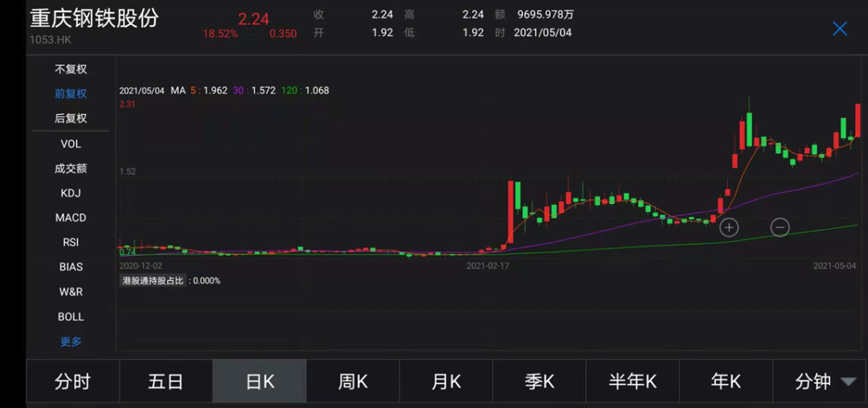Show the 成交额 indicator
The width and height of the screenshot is (868, 408).
pos(71,169)
